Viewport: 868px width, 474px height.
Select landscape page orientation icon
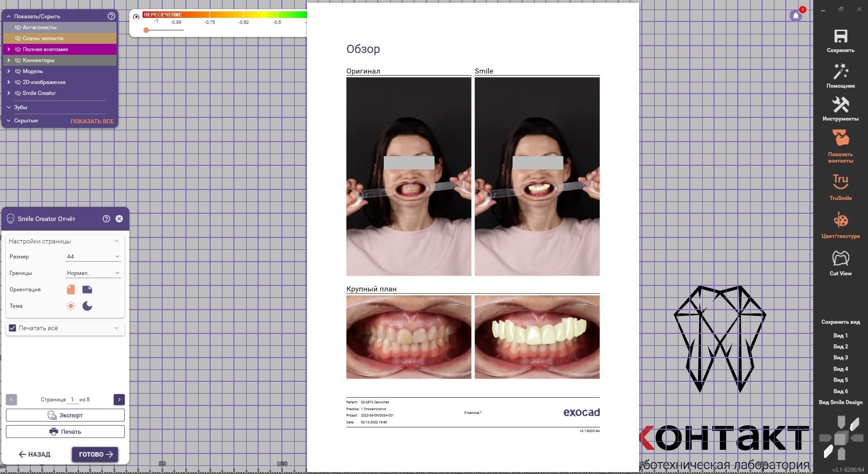tap(87, 290)
